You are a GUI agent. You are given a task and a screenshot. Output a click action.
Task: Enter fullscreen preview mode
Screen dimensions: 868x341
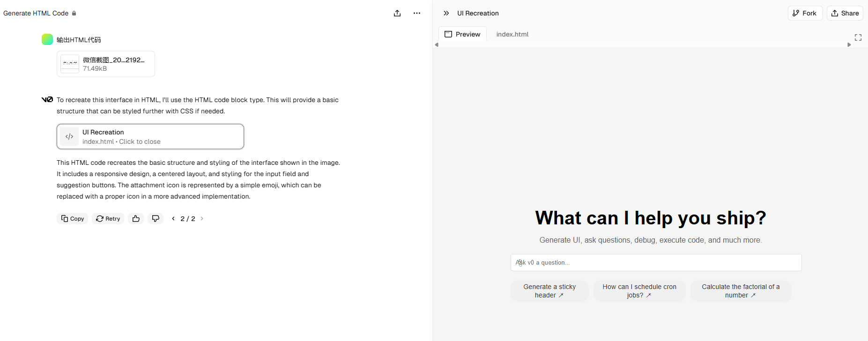tap(858, 37)
